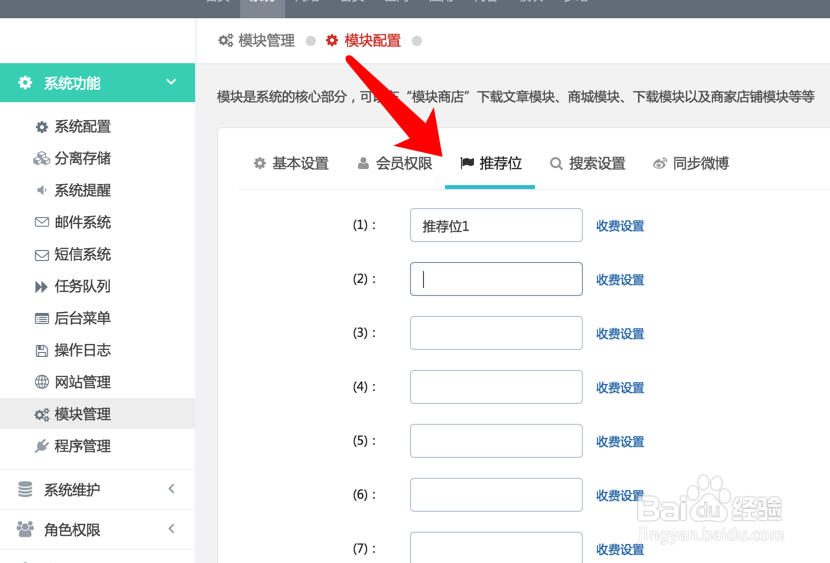
Task: Focus the empty field (3)
Action: coord(496,333)
